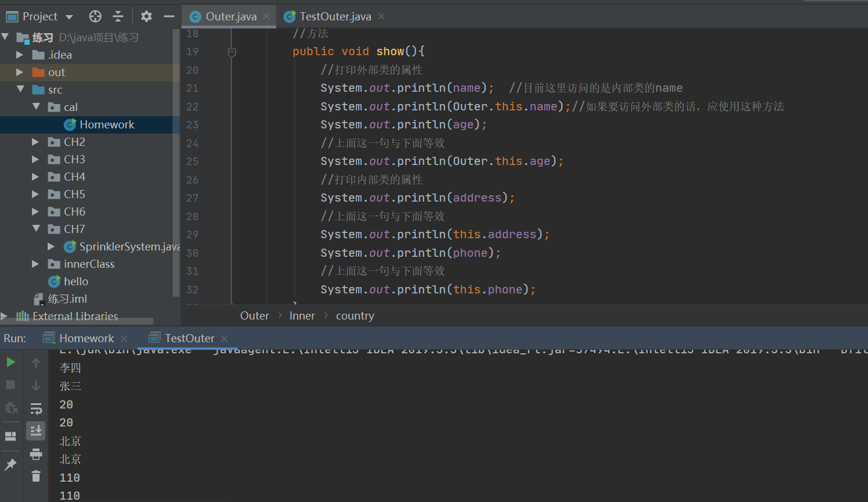This screenshot has width=868, height=502.
Task: Open the Project view dropdown
Action: click(x=69, y=17)
